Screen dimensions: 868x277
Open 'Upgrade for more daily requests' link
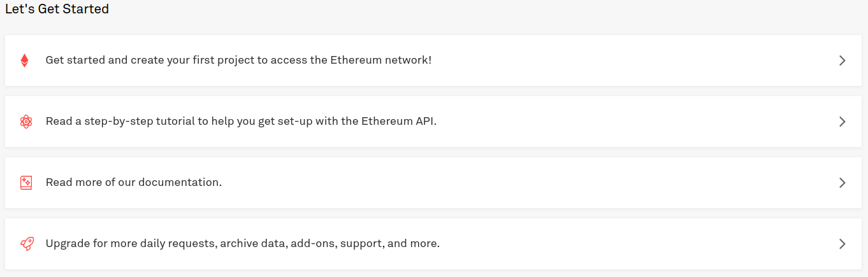point(243,243)
